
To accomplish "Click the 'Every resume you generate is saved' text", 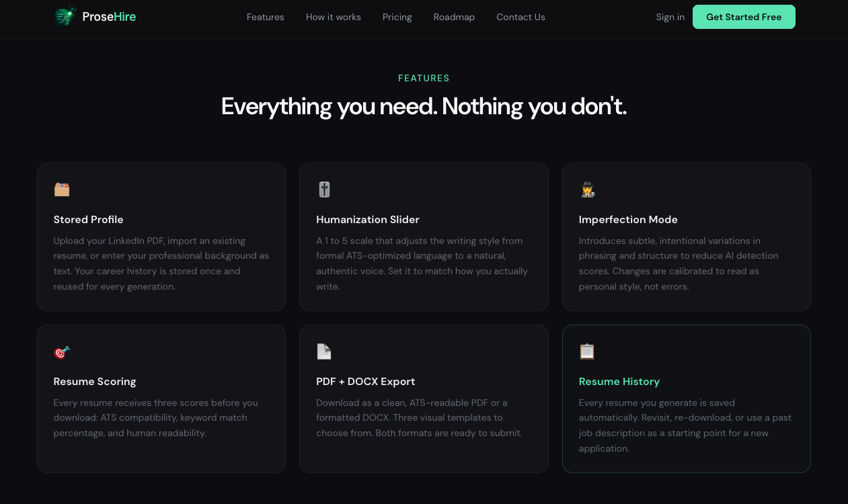I will (685, 425).
